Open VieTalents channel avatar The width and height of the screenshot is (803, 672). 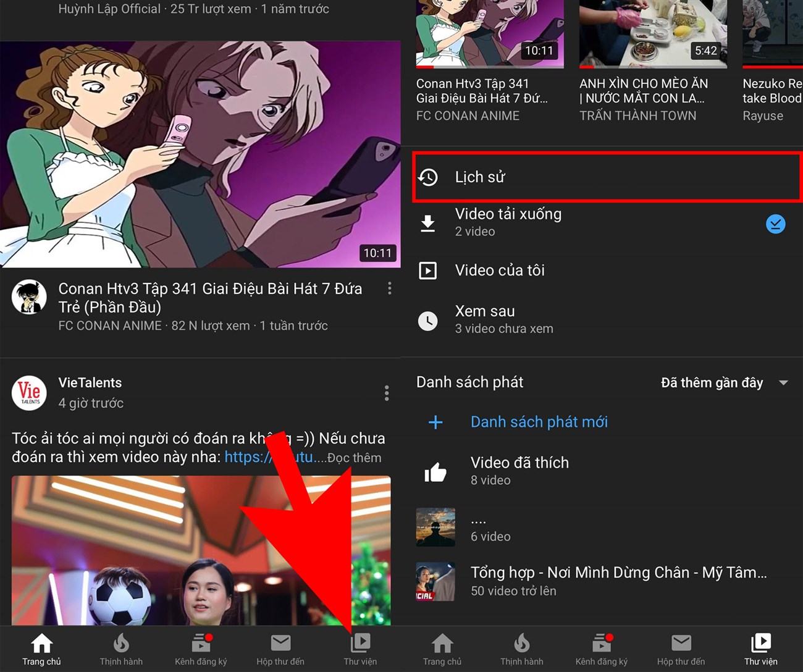pos(29,393)
